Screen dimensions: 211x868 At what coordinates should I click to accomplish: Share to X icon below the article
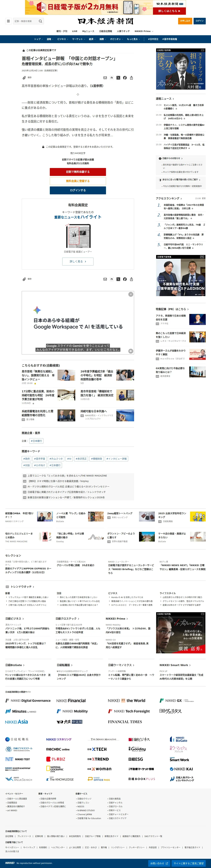tap(118, 279)
